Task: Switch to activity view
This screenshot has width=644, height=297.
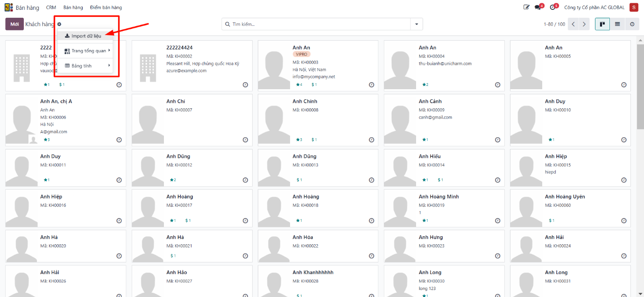Action: point(632,24)
